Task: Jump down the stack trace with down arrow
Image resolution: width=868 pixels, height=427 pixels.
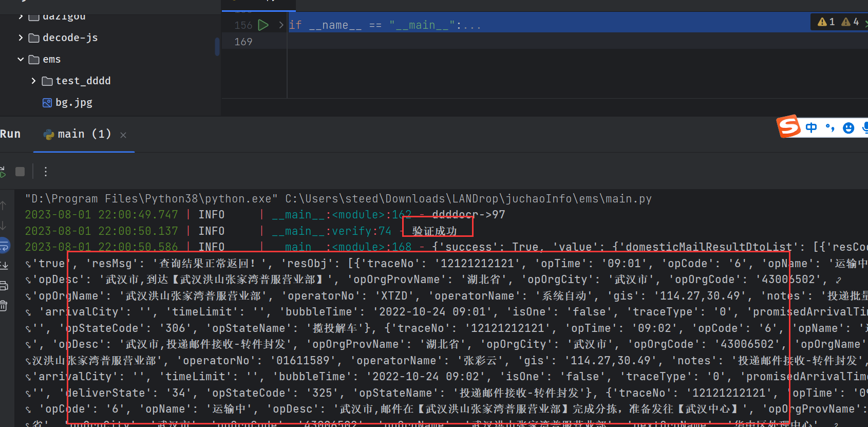Action: click(x=3, y=226)
